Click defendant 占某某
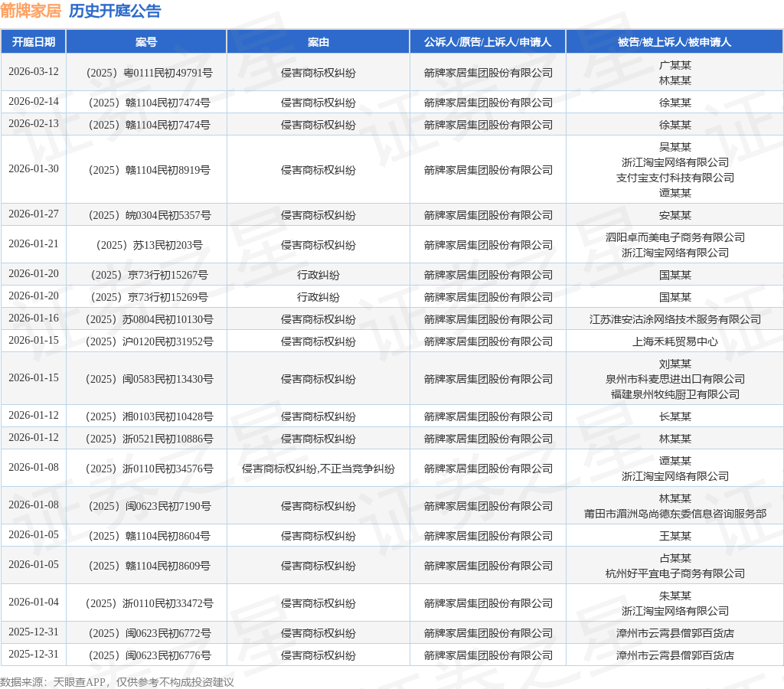This screenshot has height=689, width=784. pos(675,558)
